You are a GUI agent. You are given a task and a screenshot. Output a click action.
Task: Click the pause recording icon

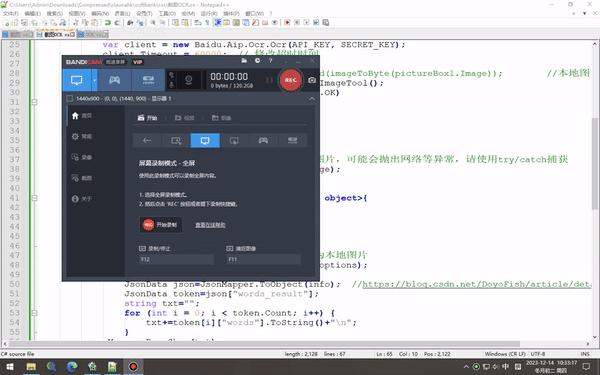coord(269,80)
